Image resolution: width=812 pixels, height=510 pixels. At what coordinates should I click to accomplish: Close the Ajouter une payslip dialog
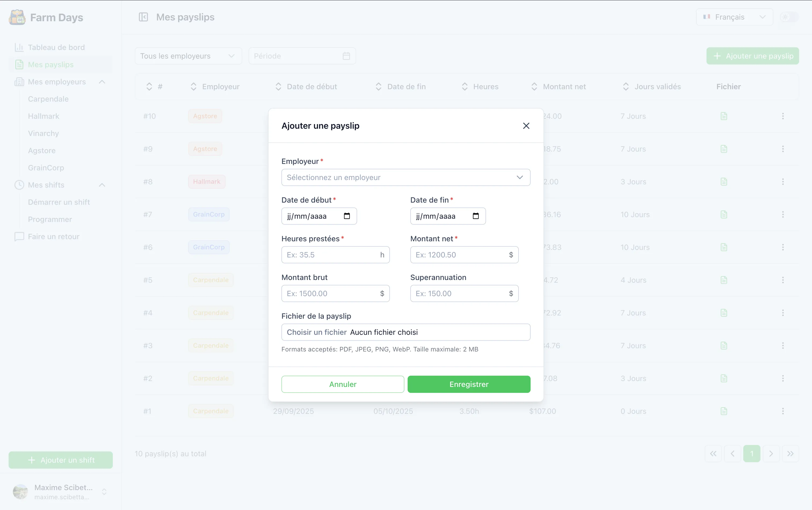pos(526,126)
